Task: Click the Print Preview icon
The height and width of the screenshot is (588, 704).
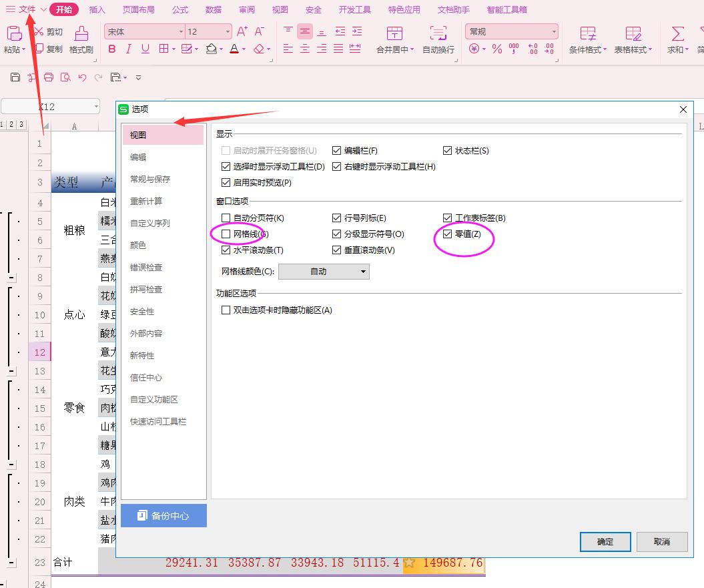Action: (x=65, y=77)
